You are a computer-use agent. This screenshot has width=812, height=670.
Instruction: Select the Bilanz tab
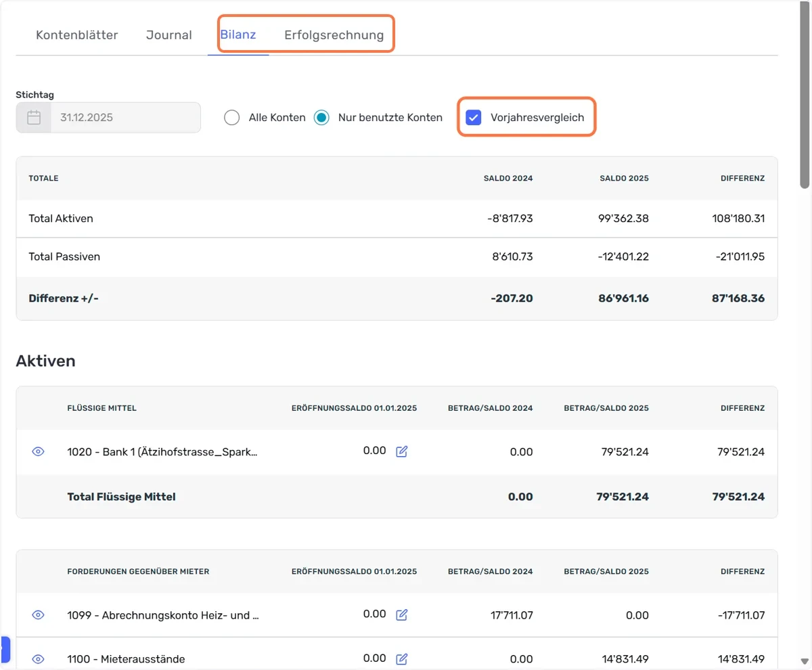(238, 35)
